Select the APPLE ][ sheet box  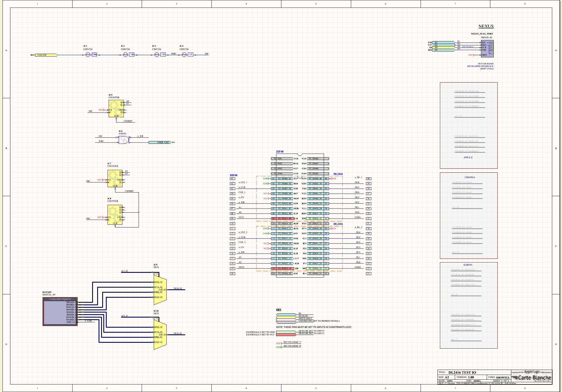click(x=468, y=125)
